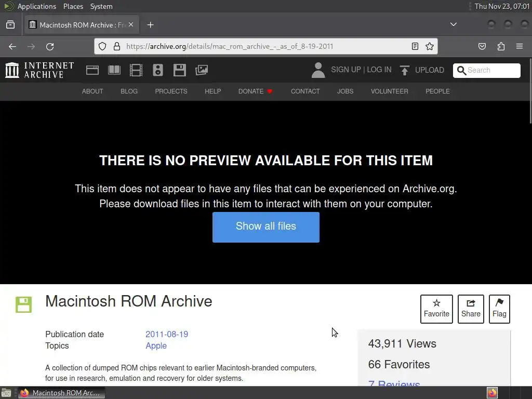The width and height of the screenshot is (532, 399).
Task: Open the Places menu
Action: (x=73, y=6)
